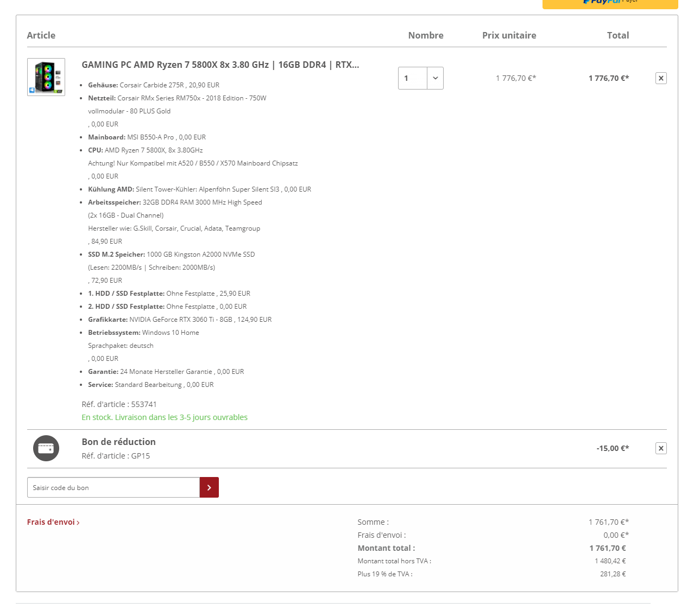
Task: Click the PayPal payment button
Action: [x=610, y=3]
